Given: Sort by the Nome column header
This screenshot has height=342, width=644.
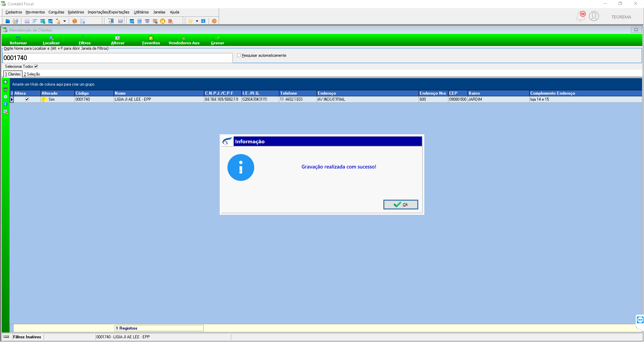Looking at the screenshot, I should 159,93.
